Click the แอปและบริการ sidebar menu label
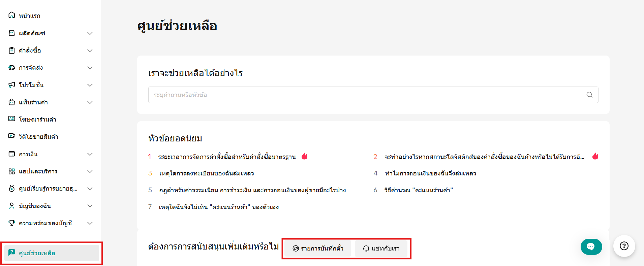This screenshot has width=644, height=266. [x=38, y=171]
